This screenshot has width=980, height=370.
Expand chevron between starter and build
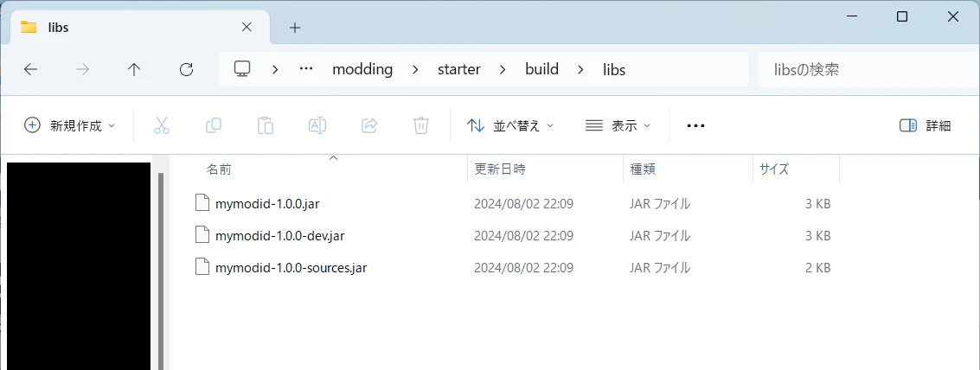[503, 69]
